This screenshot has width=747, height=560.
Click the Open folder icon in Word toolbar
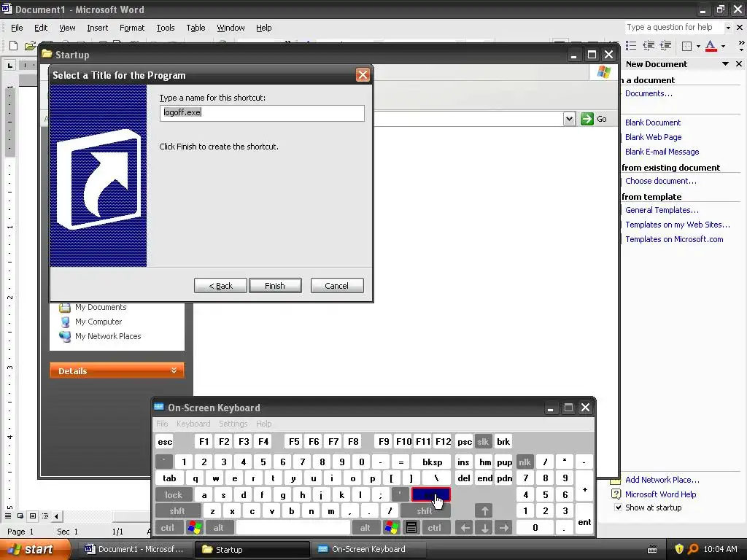[30, 46]
